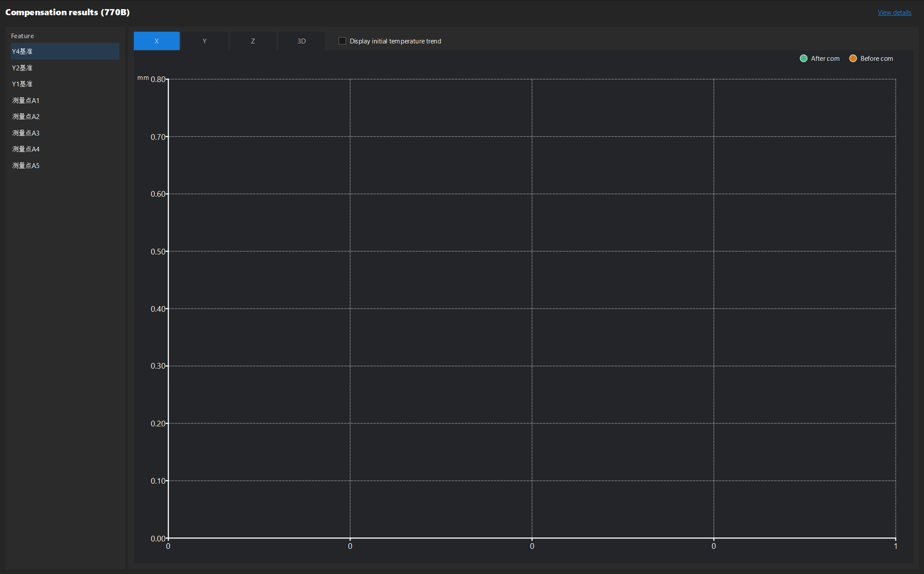
Task: Pick feature 测量点A2 from list
Action: tap(26, 116)
